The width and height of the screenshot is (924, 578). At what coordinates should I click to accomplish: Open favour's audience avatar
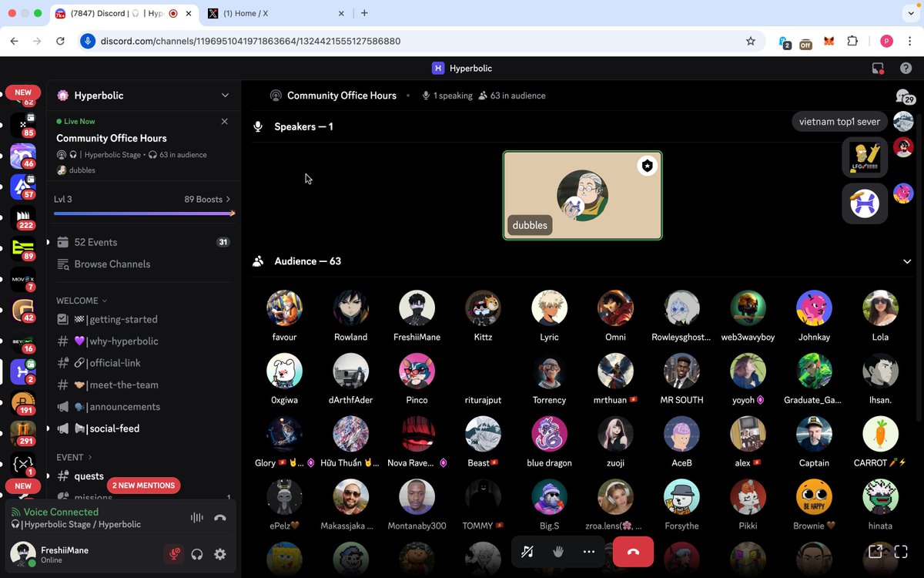pos(284,308)
